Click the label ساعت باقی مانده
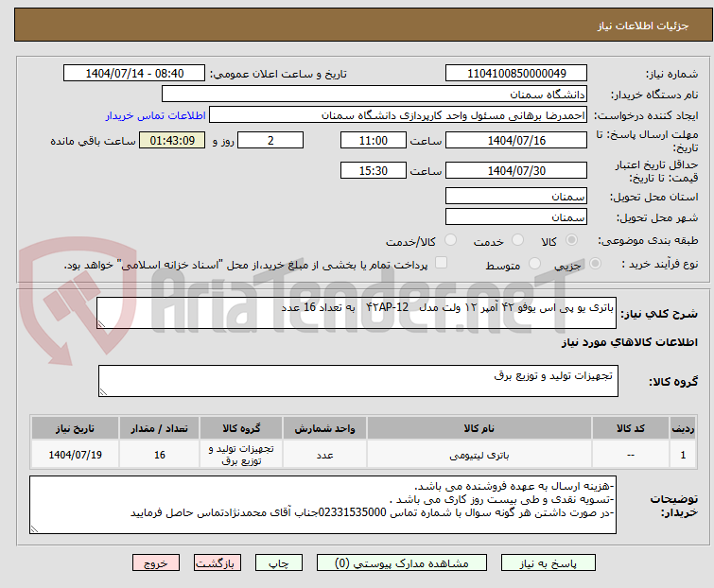 [x=93, y=141]
